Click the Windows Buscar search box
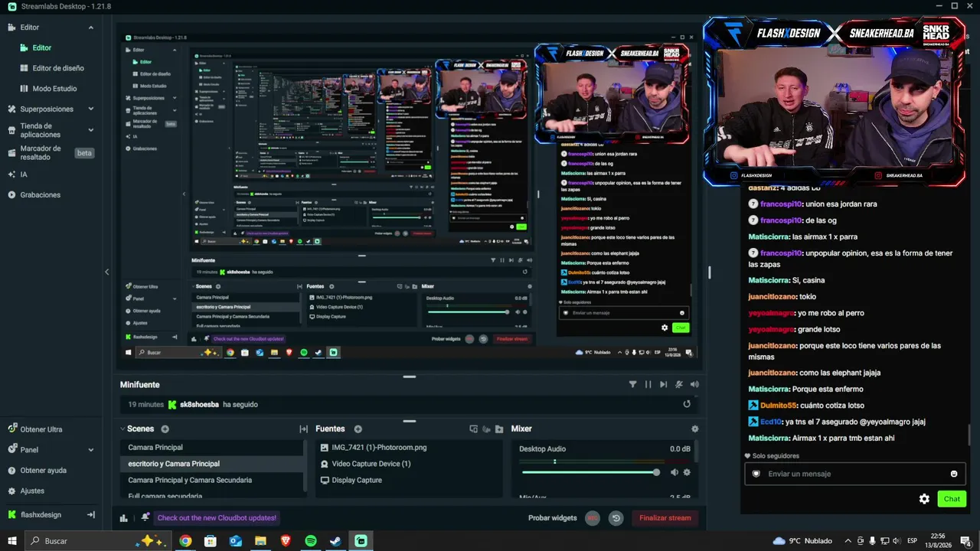Viewport: 980px width, 551px height. point(100,541)
